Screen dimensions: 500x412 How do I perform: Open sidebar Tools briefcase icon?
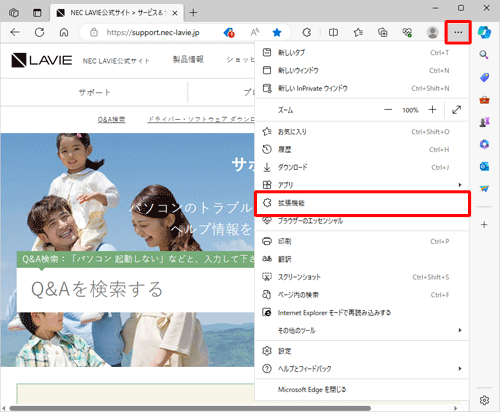[484, 100]
